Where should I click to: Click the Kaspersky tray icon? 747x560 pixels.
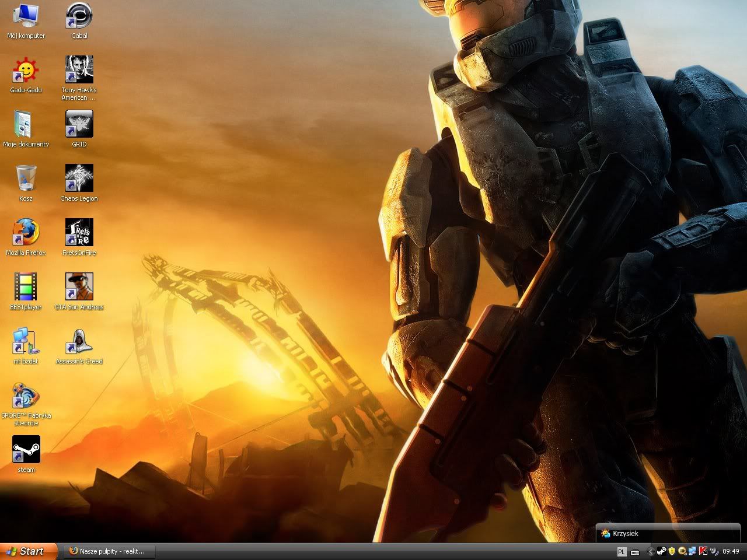pyautogui.click(x=703, y=551)
